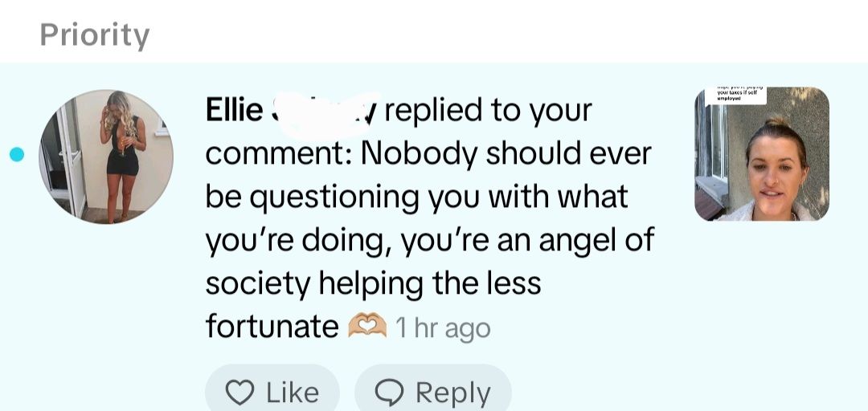The width and height of the screenshot is (868, 411).
Task: Tap the heart icon in Like
Action: point(240,393)
